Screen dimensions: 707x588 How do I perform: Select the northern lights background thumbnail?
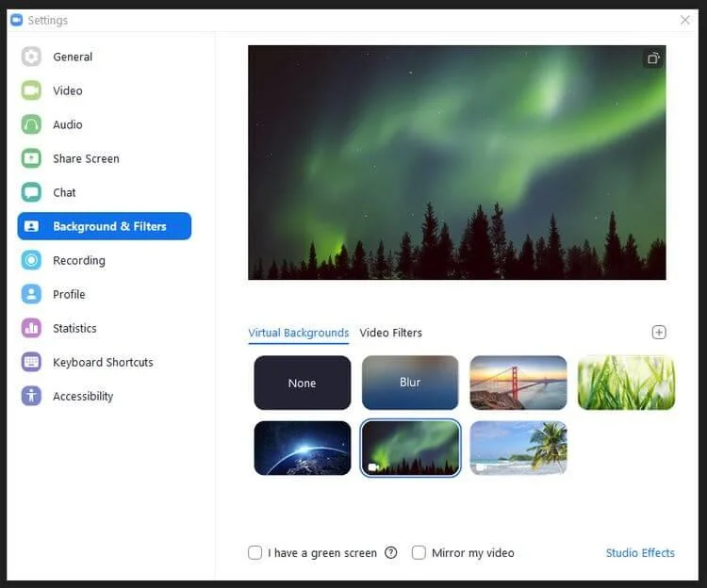tap(410, 448)
